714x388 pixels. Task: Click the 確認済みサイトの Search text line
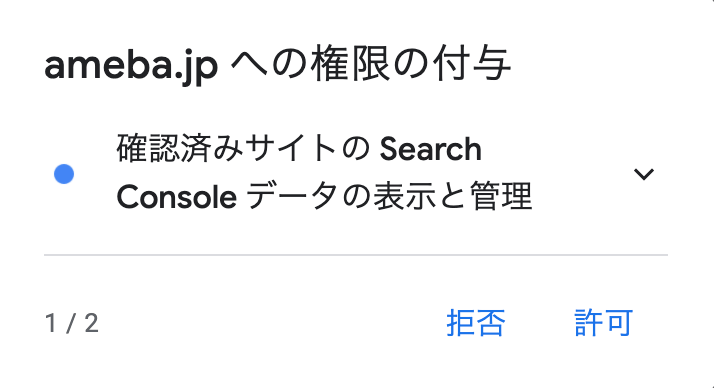click(299, 149)
